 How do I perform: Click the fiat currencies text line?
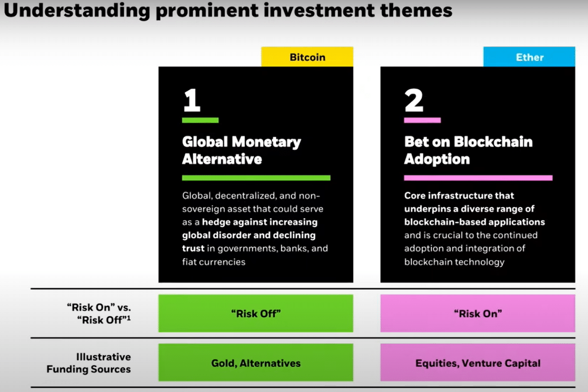click(x=214, y=262)
